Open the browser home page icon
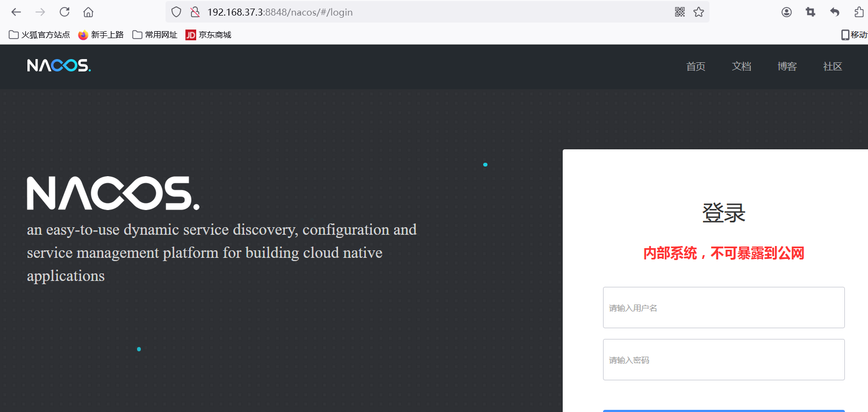The width and height of the screenshot is (868, 412). pyautogui.click(x=89, y=12)
